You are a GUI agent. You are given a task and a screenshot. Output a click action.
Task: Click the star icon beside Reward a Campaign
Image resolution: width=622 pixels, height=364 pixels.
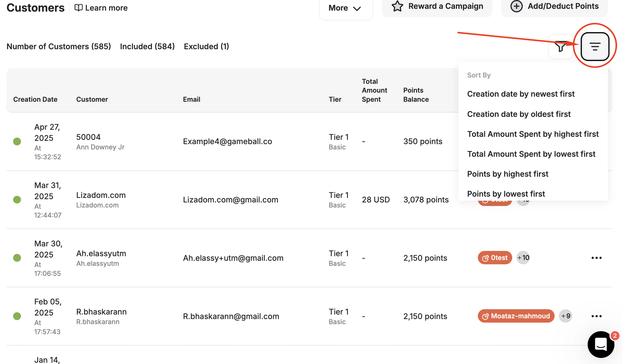point(397,6)
